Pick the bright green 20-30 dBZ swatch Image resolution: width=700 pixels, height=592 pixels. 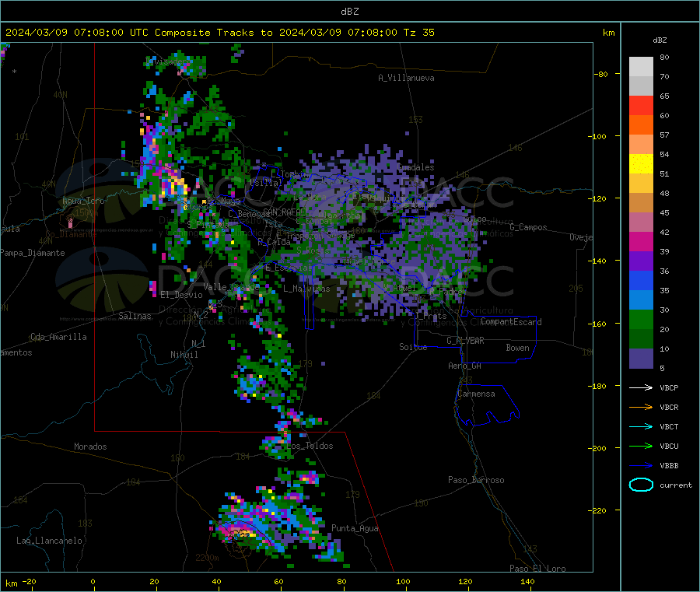coord(641,319)
